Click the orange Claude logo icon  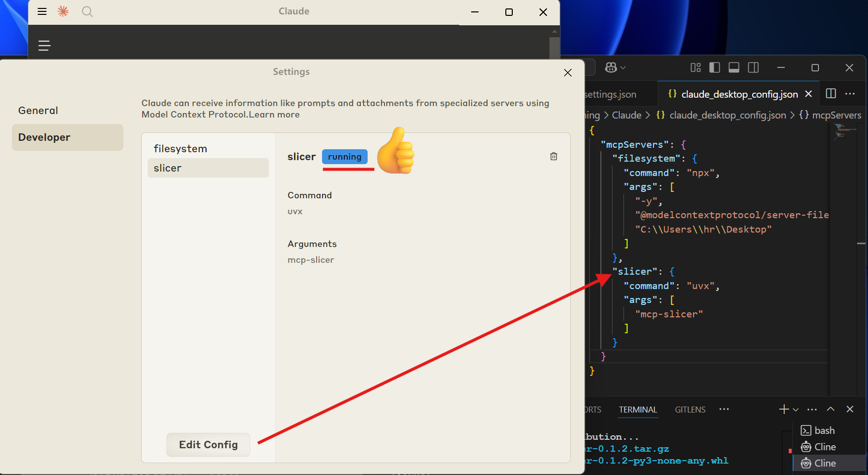[63, 11]
